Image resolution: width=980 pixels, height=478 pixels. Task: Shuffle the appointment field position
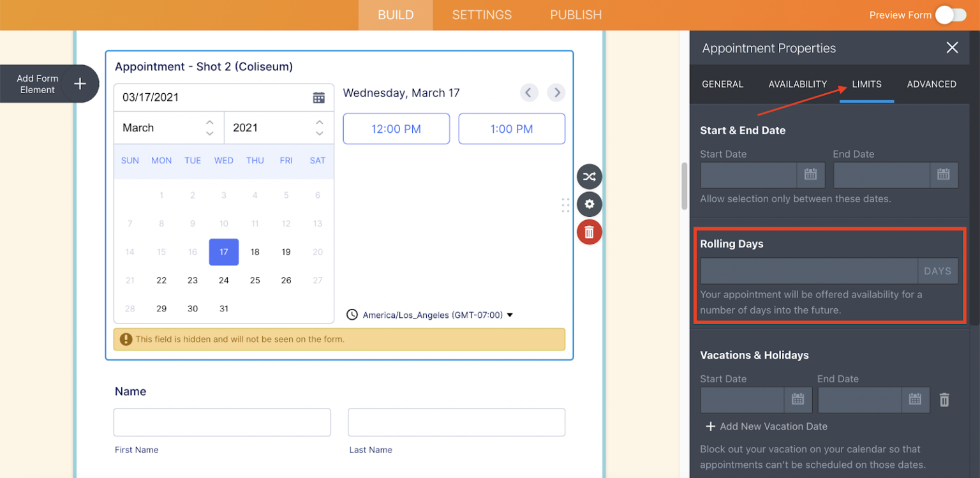tap(589, 176)
